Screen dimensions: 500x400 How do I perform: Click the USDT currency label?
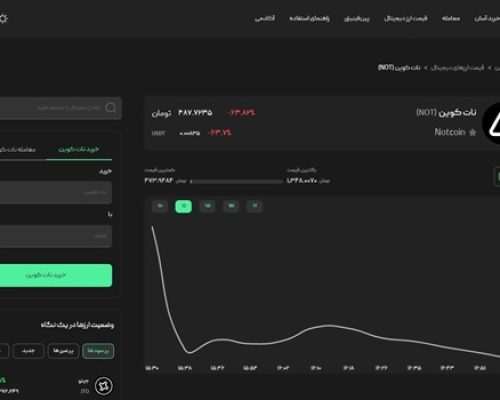(x=158, y=133)
